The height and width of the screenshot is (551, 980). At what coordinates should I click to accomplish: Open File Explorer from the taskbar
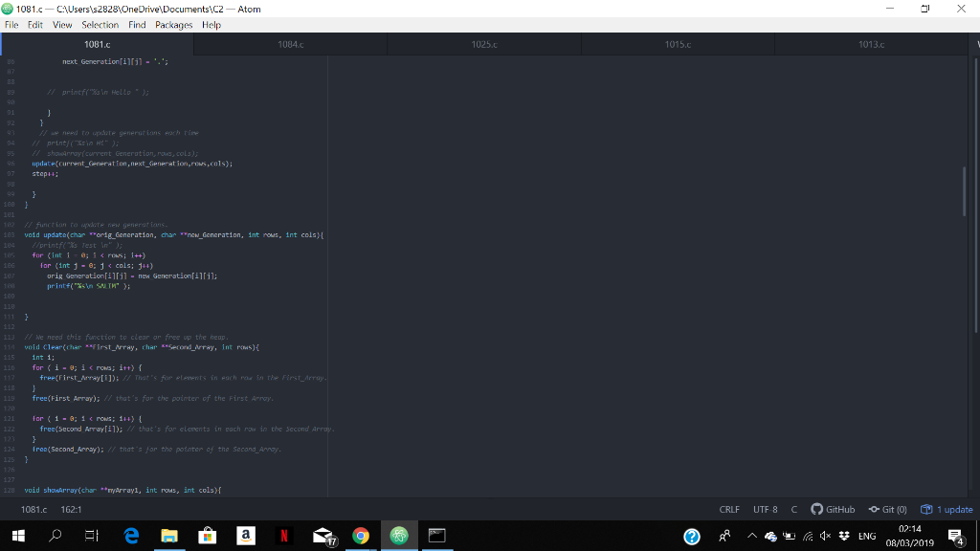(x=168, y=536)
